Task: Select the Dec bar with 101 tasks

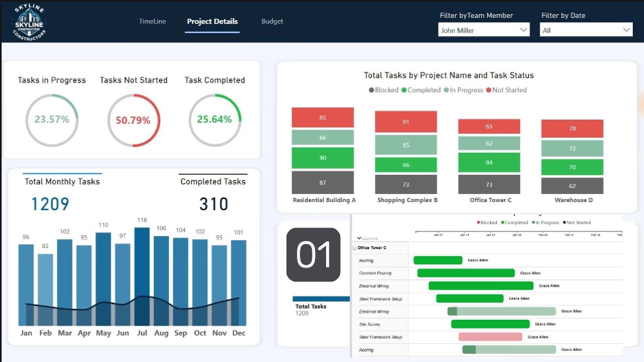Action: (x=239, y=283)
